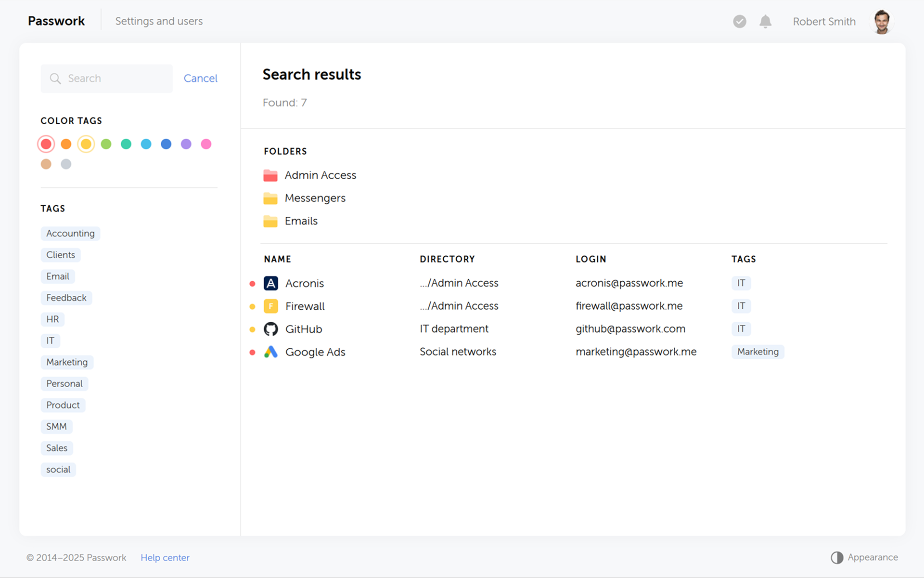Filter by Email tag
The width and height of the screenshot is (924, 578).
pyautogui.click(x=58, y=276)
